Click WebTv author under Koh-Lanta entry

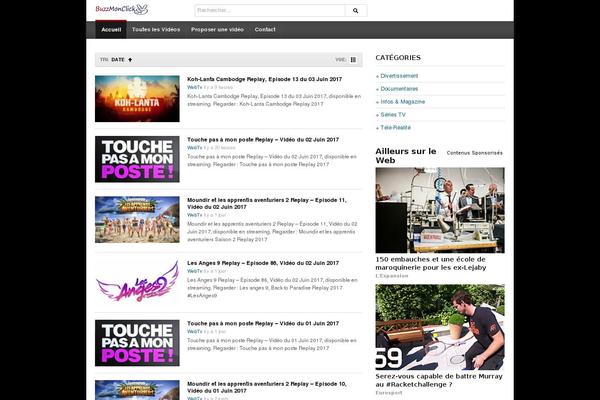[194, 88]
